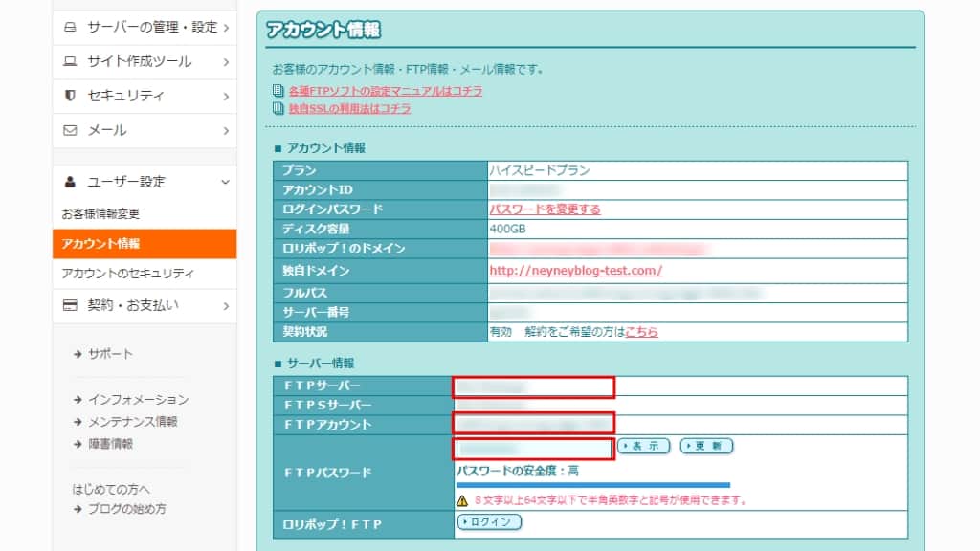Click the server icon beside サーバーの管理・設定
Image resolution: width=980 pixels, height=551 pixels.
tap(70, 27)
